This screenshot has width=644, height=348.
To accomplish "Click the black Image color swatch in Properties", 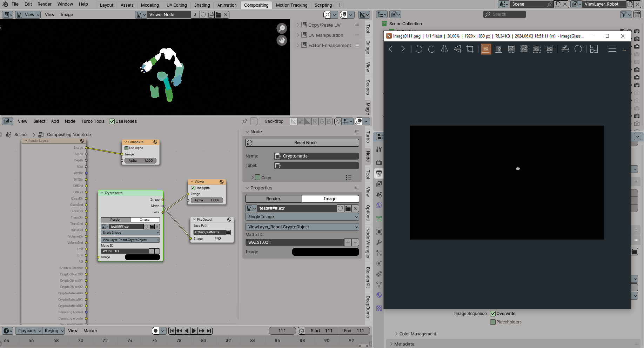I will click(x=326, y=252).
